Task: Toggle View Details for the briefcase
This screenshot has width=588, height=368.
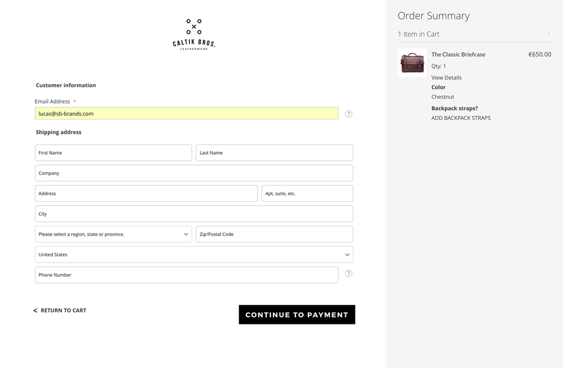Action: [x=446, y=78]
